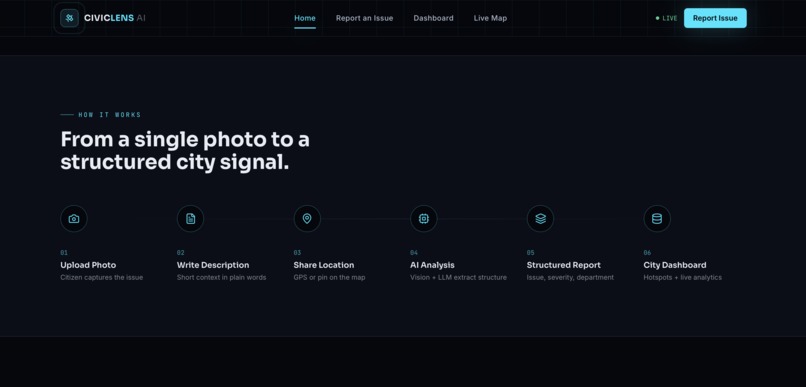Click the Write Description step title
The width and height of the screenshot is (806, 387).
point(213,265)
